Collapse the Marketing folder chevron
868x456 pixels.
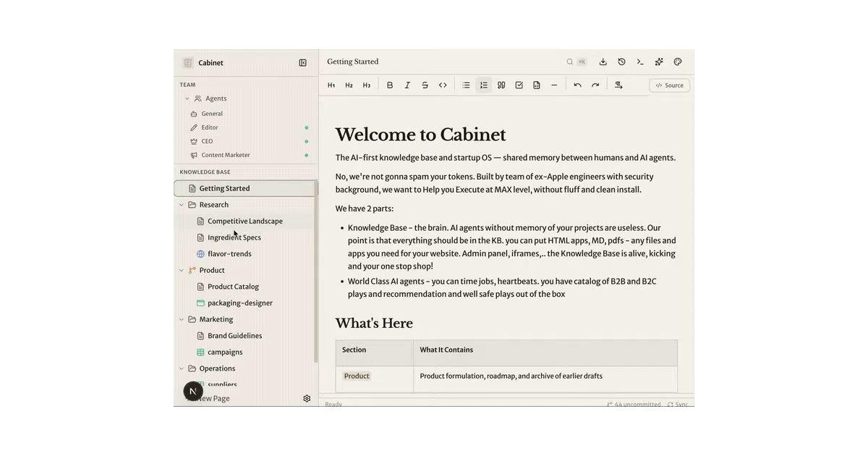tap(182, 319)
